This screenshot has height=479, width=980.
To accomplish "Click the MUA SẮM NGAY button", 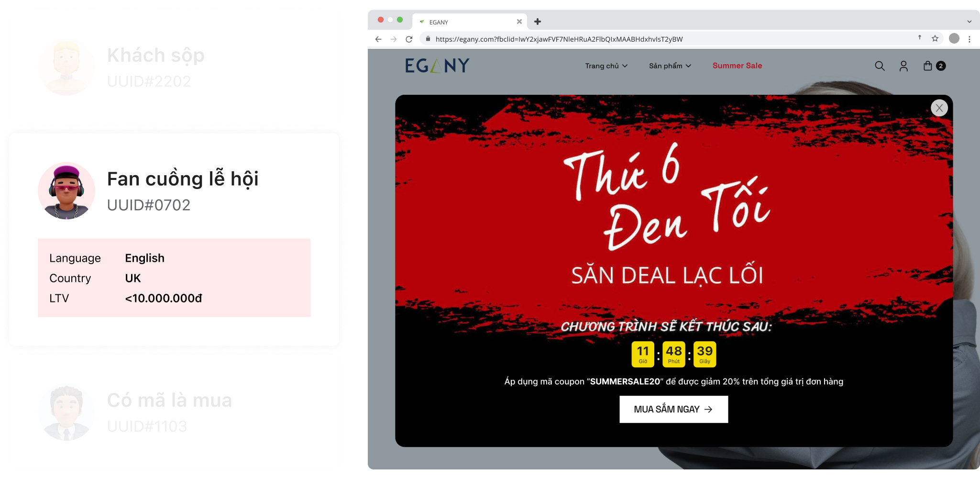I will [673, 409].
